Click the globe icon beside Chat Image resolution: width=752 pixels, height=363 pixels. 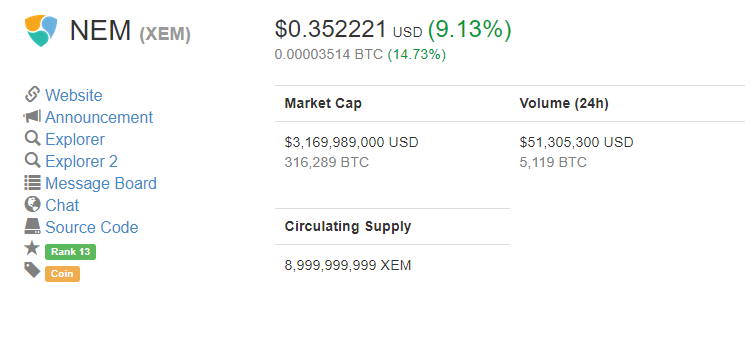tap(32, 204)
